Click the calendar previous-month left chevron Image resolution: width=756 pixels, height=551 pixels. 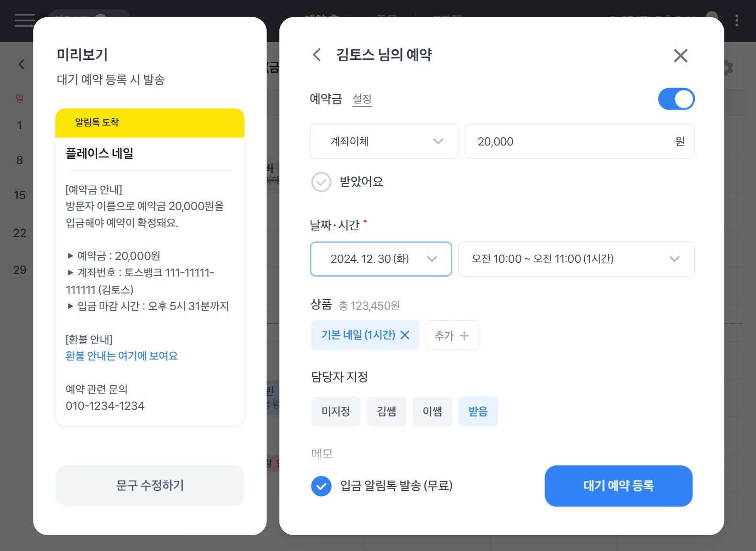21,64
